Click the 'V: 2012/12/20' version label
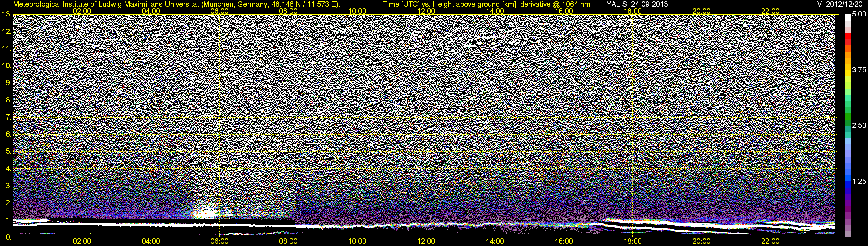The image size is (868, 246). pos(840,4)
